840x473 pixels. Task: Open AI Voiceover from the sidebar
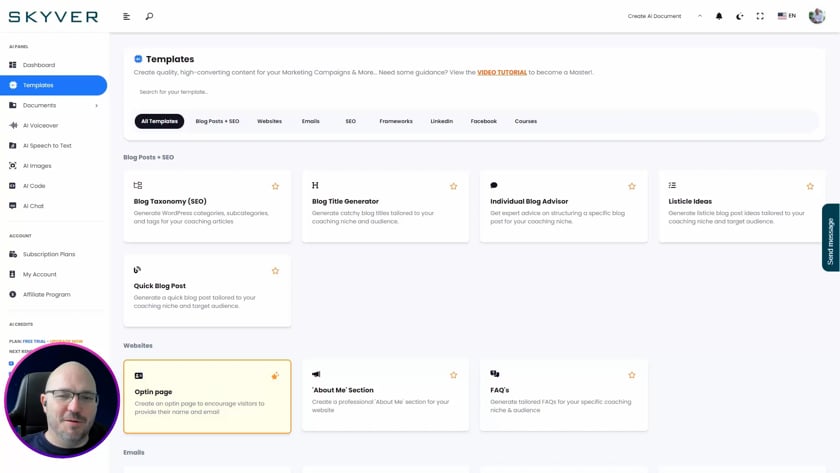click(x=40, y=126)
